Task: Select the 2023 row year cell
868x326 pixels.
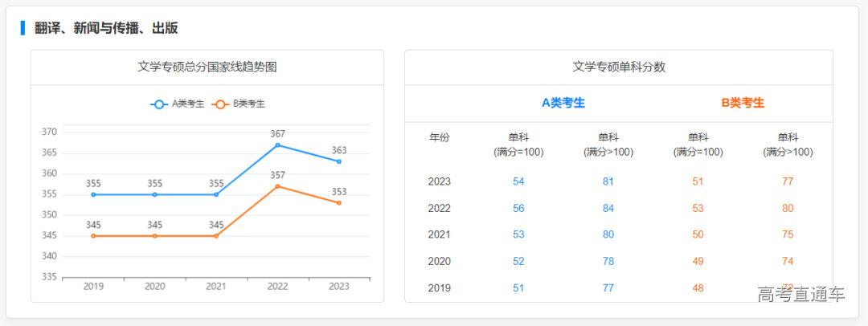Action: (440, 181)
